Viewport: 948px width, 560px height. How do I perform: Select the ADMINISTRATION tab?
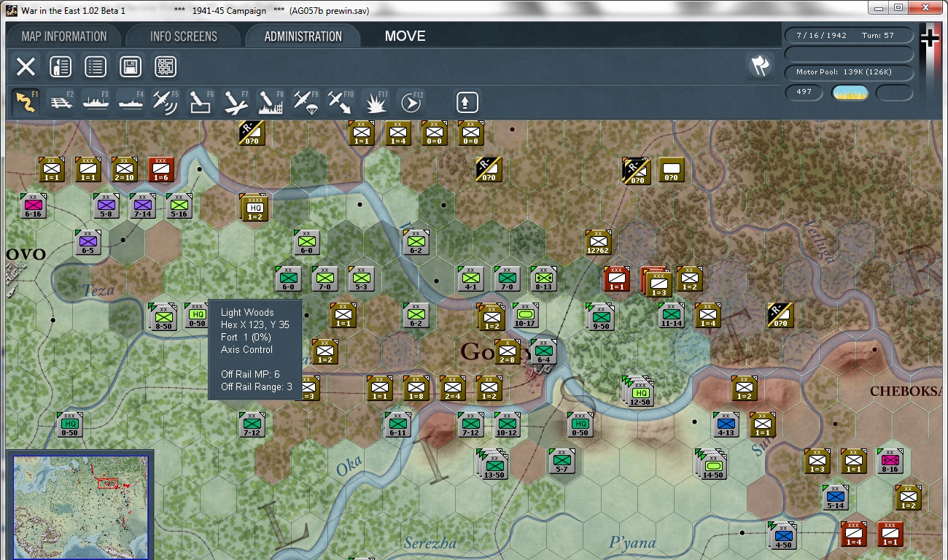tap(303, 36)
